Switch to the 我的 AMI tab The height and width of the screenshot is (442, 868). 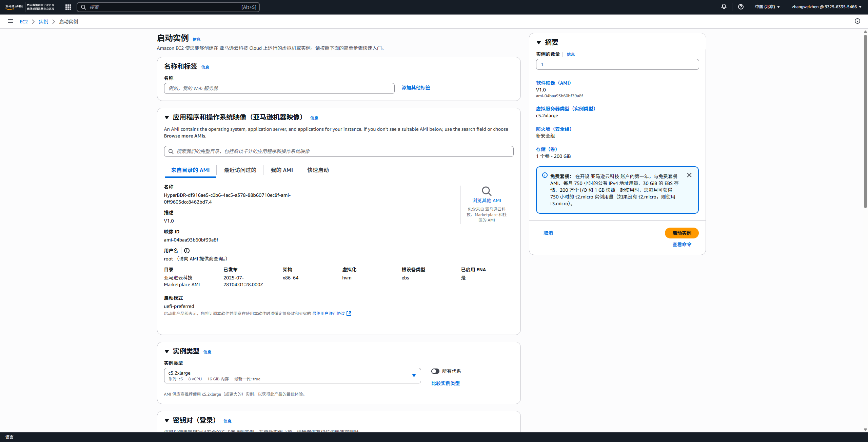[x=282, y=170]
